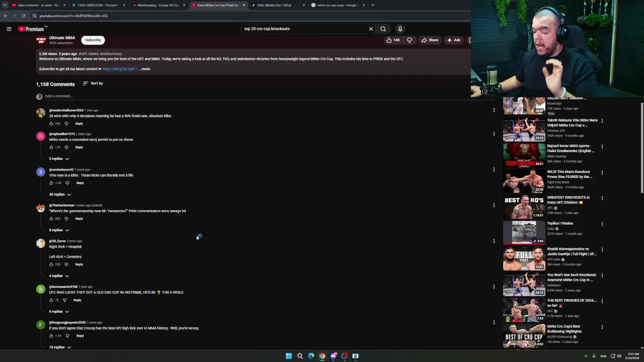This screenshot has width=644, height=362.
Task: Open the Windows Start menu
Action: [289, 356]
